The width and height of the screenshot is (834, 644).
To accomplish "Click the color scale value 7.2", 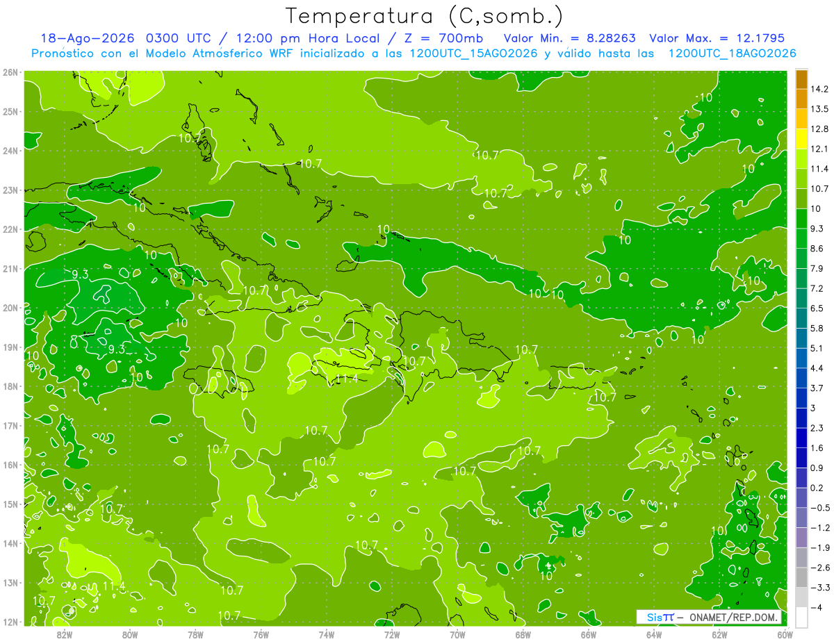I will (817, 288).
